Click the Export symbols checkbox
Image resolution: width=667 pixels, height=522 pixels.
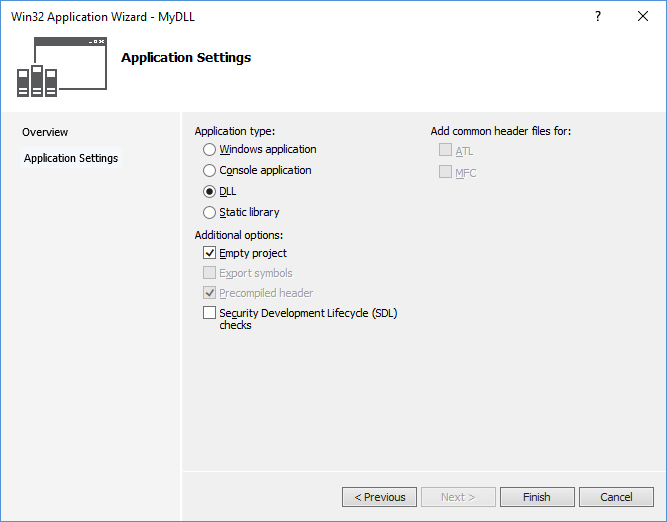(x=209, y=273)
